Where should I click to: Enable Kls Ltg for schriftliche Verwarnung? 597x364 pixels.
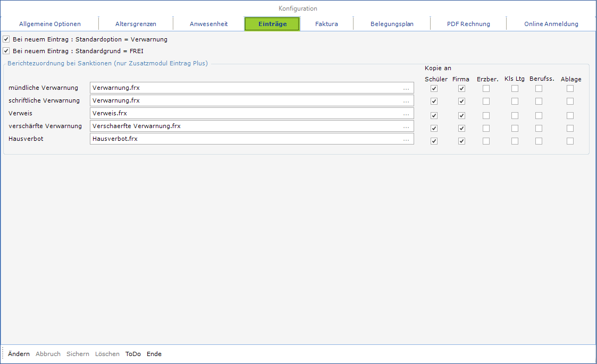click(x=515, y=101)
